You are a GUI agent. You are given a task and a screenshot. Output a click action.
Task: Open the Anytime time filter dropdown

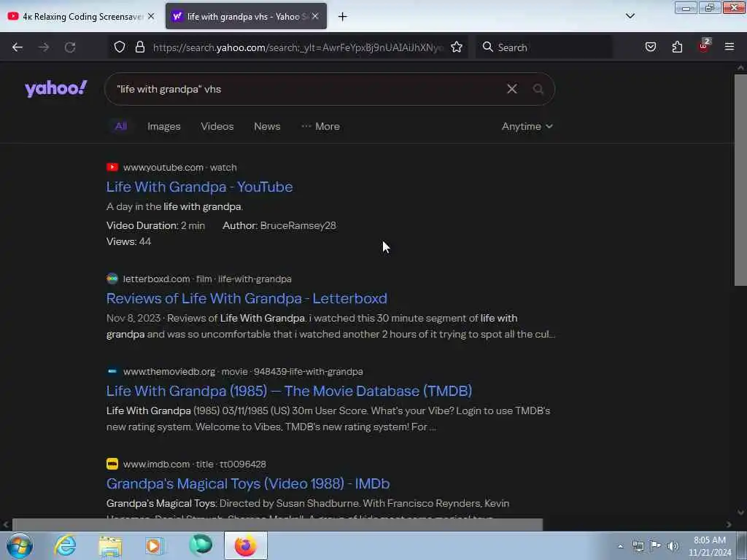527,126
